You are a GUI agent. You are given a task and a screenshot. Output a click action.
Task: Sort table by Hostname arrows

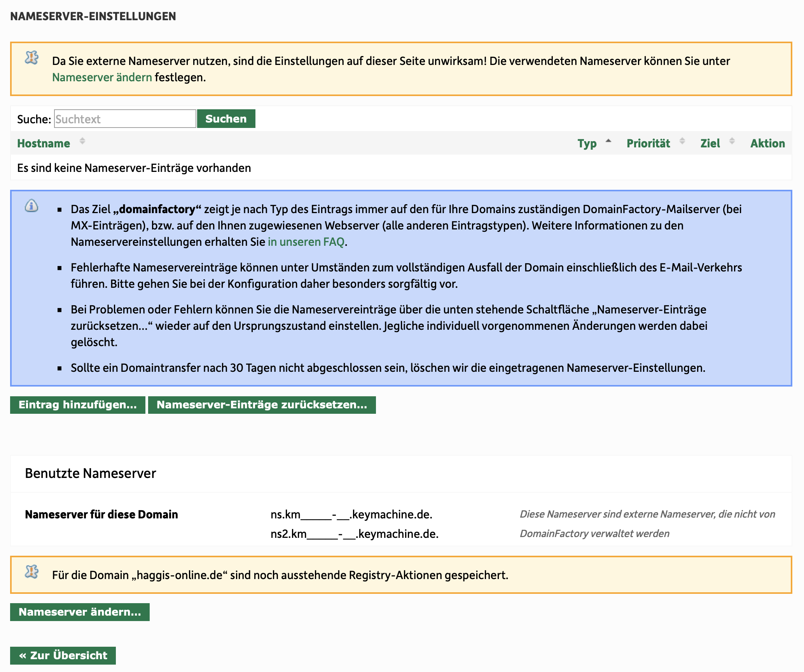tap(82, 141)
